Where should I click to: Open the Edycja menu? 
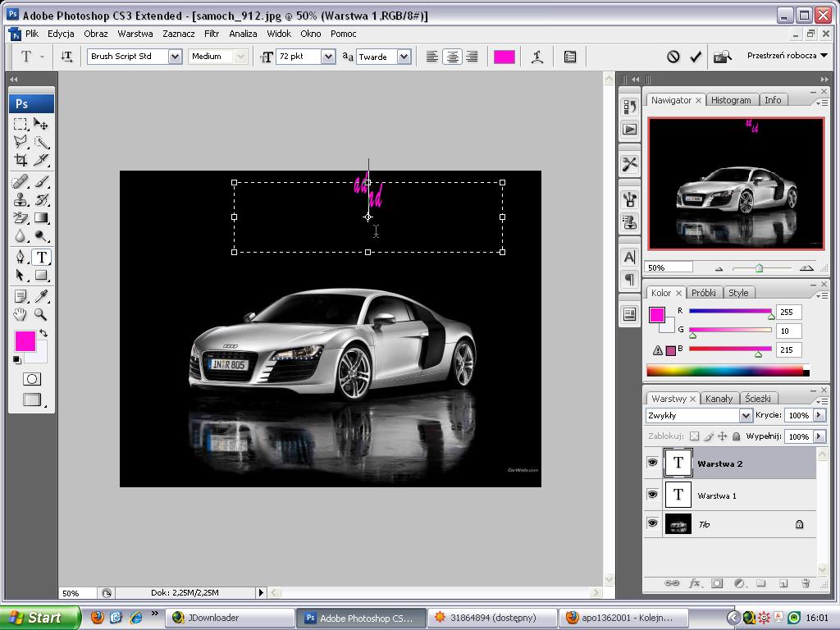point(61,34)
